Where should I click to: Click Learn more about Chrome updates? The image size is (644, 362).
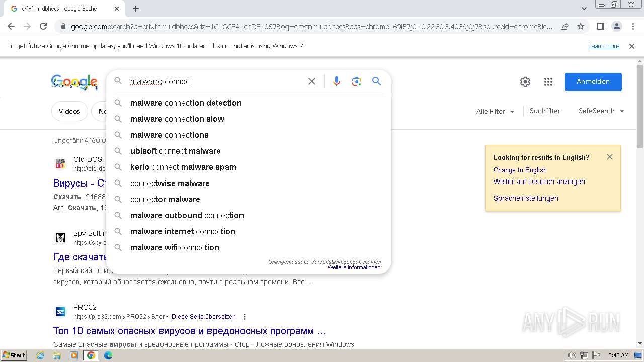pyautogui.click(x=604, y=46)
